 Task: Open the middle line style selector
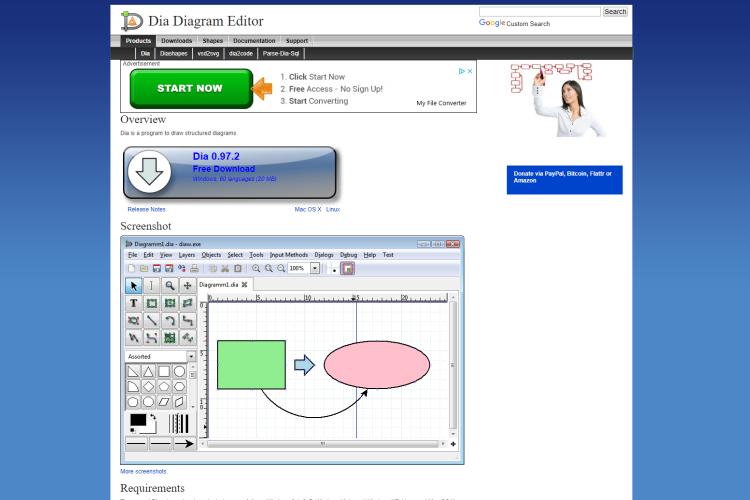(160, 444)
